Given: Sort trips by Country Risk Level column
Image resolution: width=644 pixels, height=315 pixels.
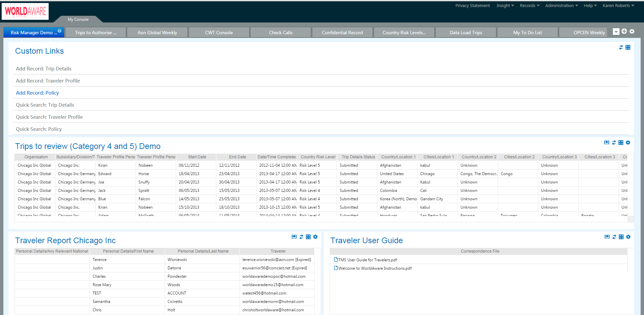Looking at the screenshot, I should click(318, 157).
